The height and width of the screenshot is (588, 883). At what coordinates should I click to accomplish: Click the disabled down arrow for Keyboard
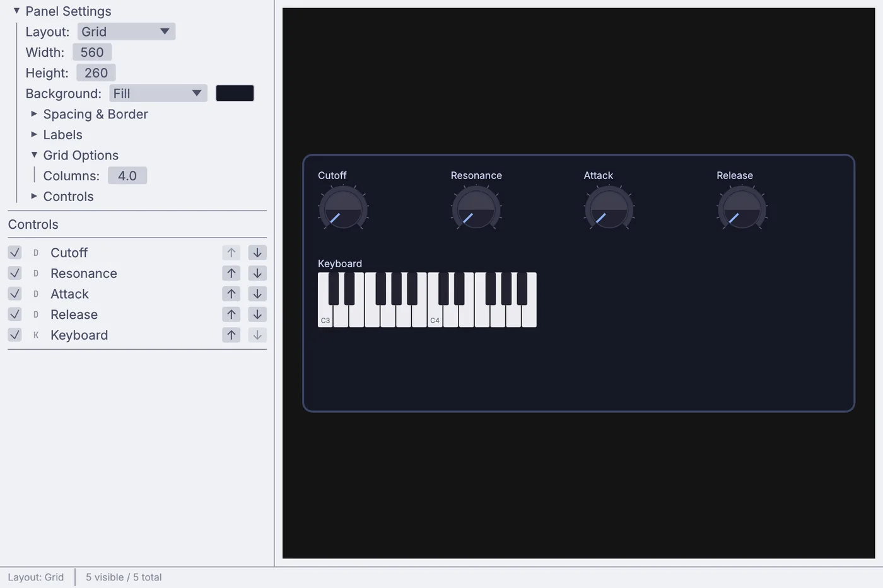tap(257, 335)
